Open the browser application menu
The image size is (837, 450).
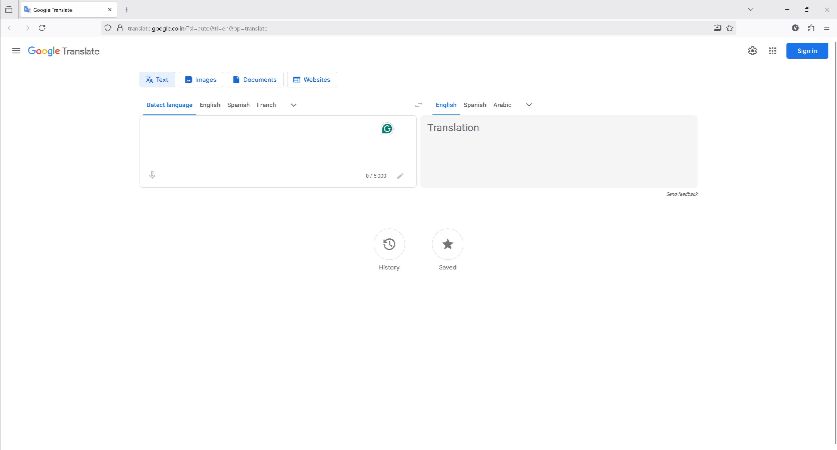[826, 28]
